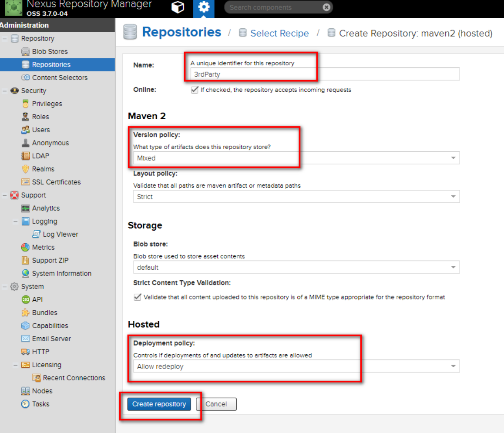Click the Bundles puzzle icon
The width and height of the screenshot is (504, 433).
click(x=25, y=312)
